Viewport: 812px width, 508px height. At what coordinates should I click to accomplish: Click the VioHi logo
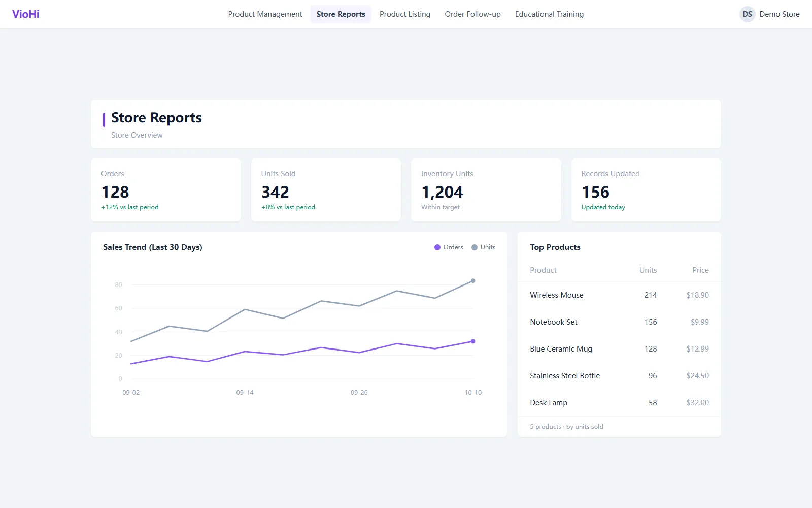point(26,14)
